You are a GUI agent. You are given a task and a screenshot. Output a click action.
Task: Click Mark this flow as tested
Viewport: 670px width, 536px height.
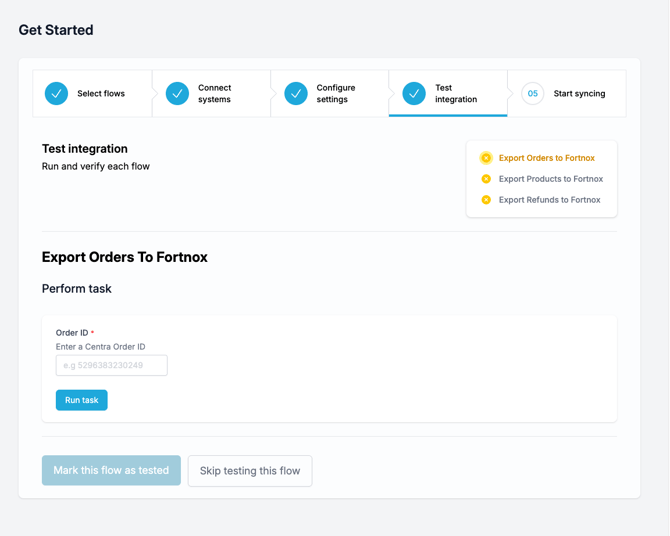click(111, 470)
